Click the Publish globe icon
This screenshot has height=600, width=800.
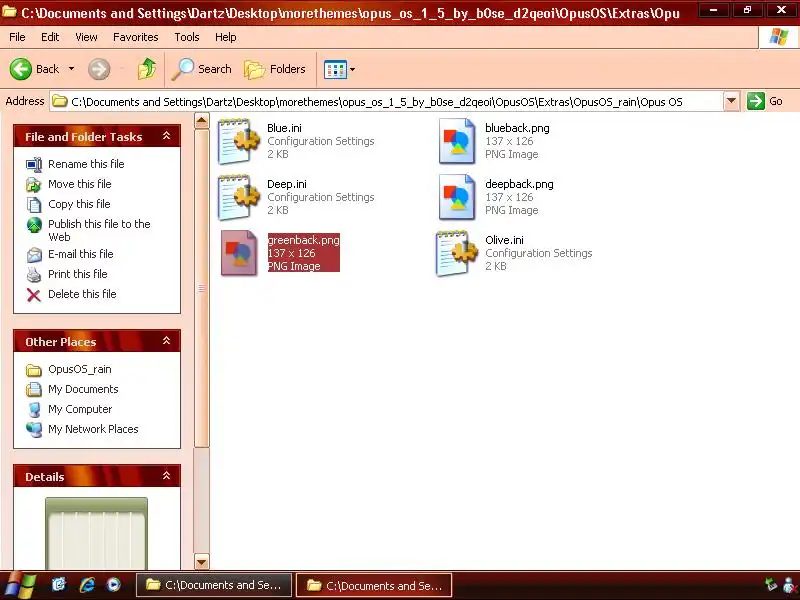pyautogui.click(x=34, y=224)
